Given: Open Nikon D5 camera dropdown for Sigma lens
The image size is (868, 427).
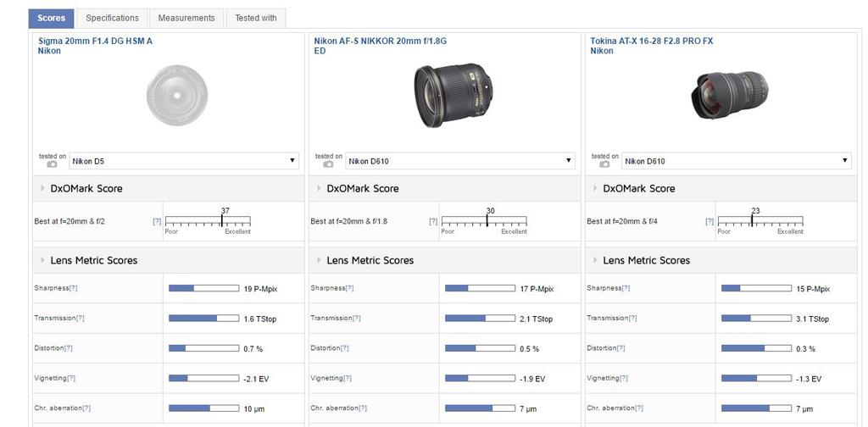Looking at the screenshot, I should tap(184, 161).
